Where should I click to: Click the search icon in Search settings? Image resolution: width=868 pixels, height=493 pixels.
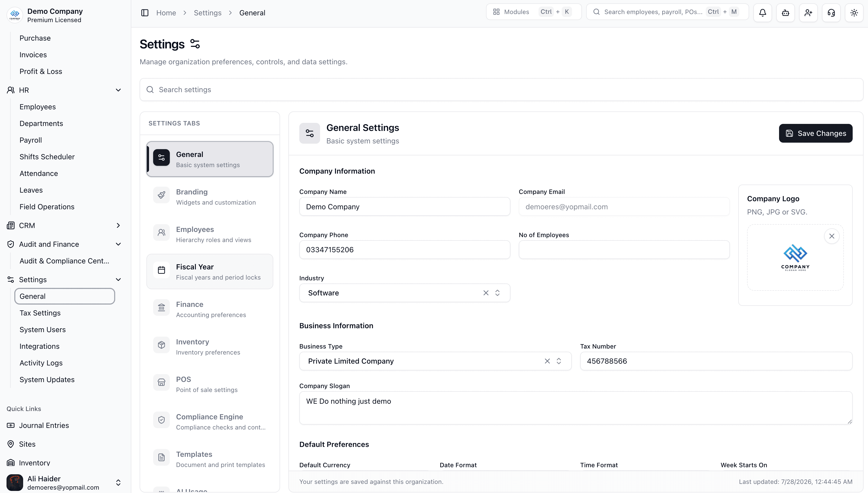click(x=150, y=89)
